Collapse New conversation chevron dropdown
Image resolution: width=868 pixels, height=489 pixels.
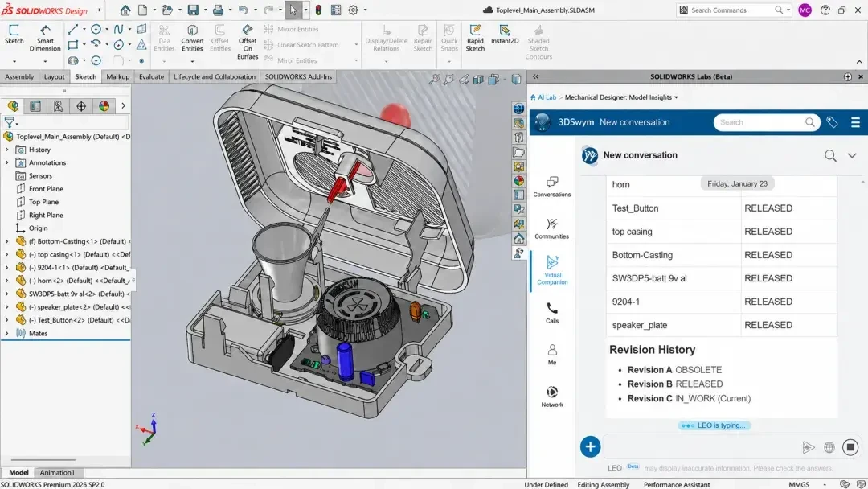click(852, 156)
